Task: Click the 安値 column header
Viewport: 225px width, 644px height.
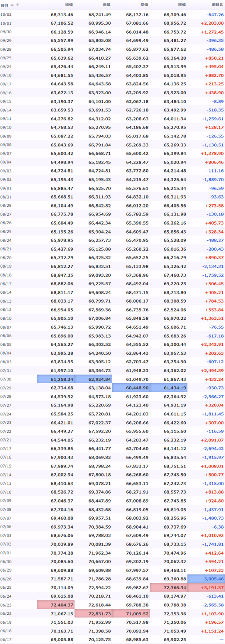Action: point(144,4)
